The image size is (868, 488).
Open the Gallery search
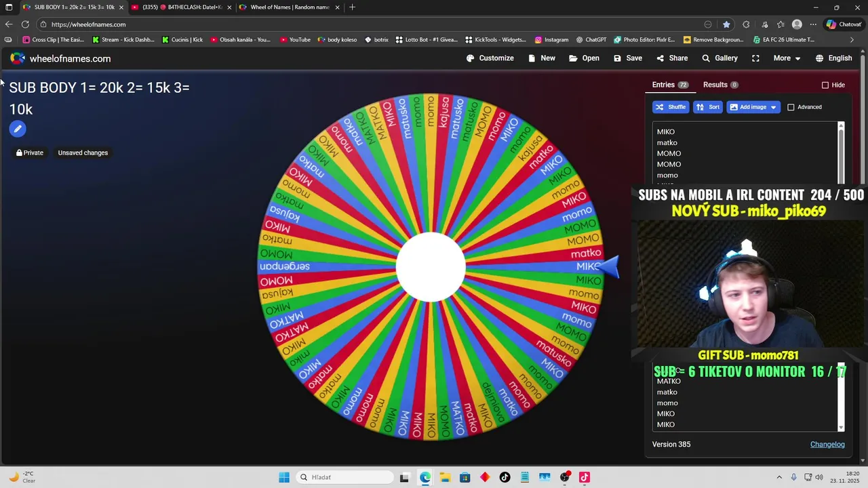click(x=719, y=58)
